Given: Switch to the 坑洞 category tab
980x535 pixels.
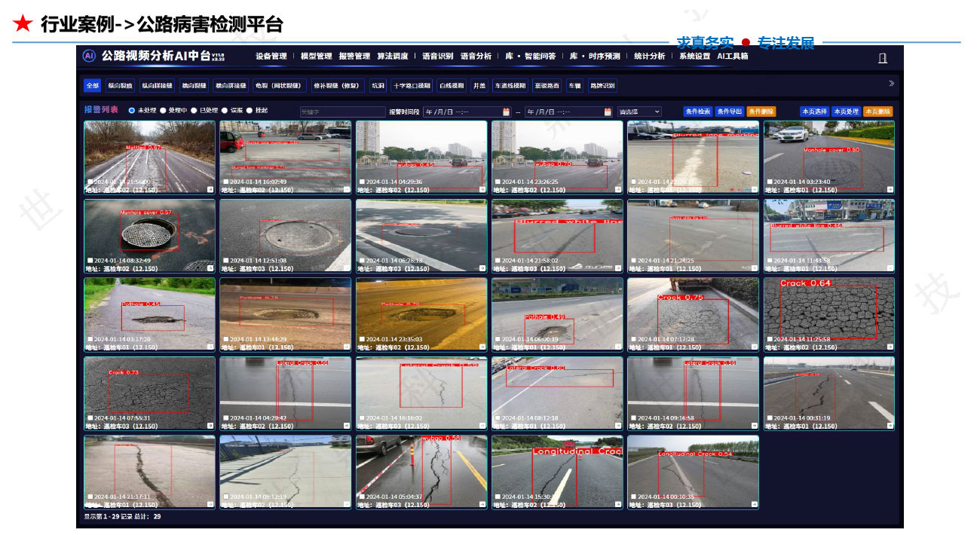Looking at the screenshot, I should 378,86.
